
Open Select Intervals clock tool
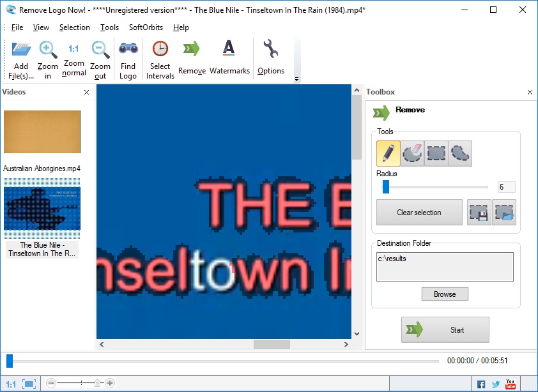160,49
